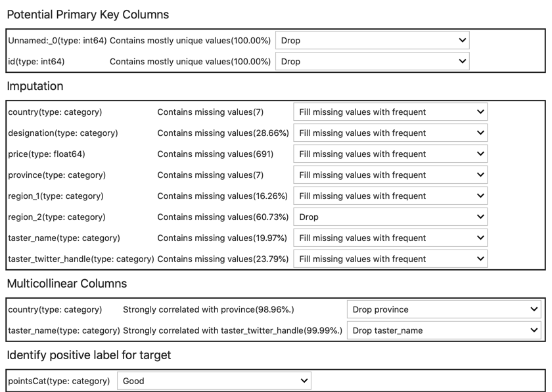Open the Unnamed:_0 action dropdown

[373, 41]
